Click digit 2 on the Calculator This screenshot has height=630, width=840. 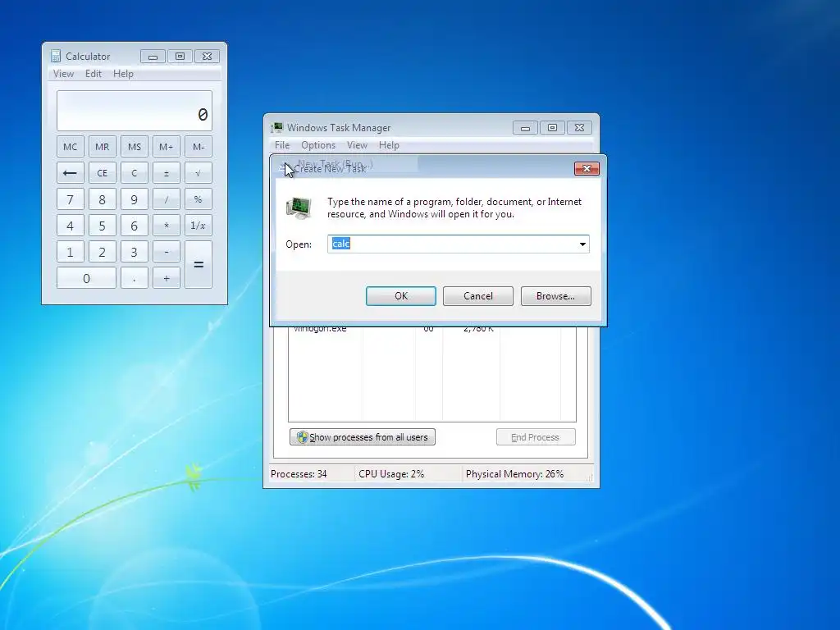102,252
